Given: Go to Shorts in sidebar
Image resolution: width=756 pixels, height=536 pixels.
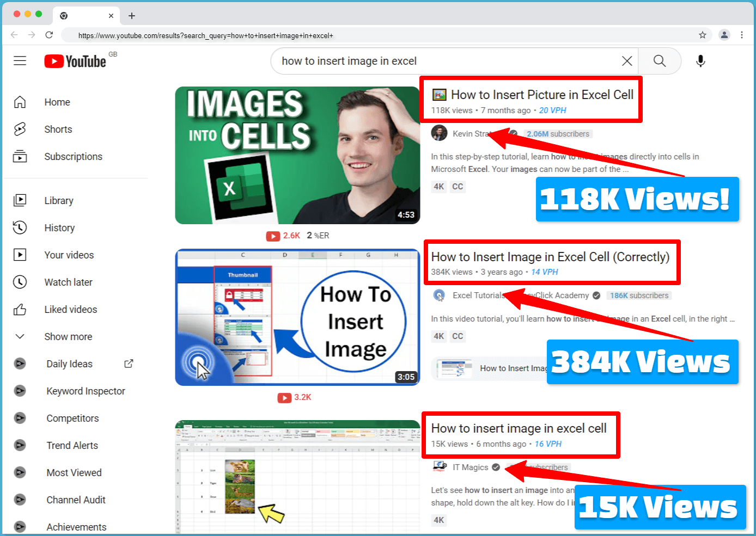Looking at the screenshot, I should 58,129.
